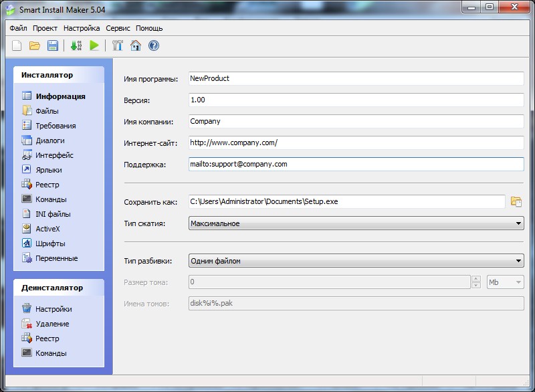
Task: Expand the Тип разбивки dropdown
Action: [519, 261]
